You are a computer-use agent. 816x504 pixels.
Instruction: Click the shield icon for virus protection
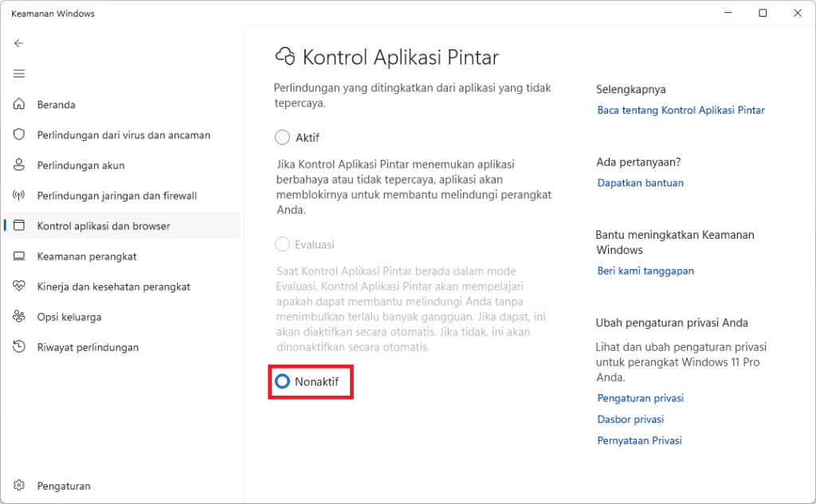[19, 135]
